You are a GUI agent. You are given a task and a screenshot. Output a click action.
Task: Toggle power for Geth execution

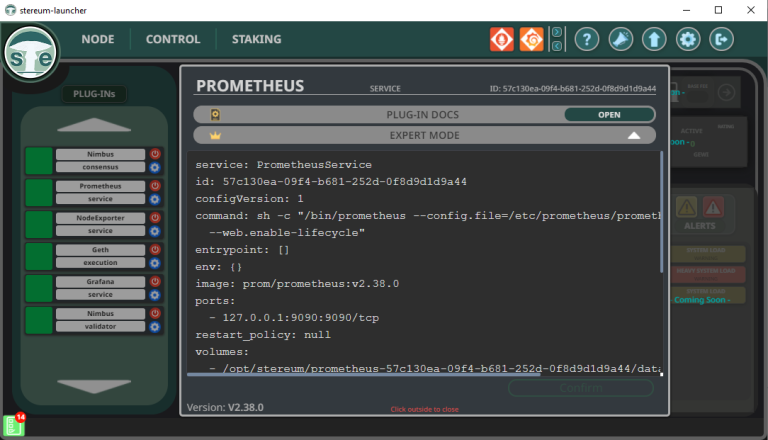tap(155, 249)
